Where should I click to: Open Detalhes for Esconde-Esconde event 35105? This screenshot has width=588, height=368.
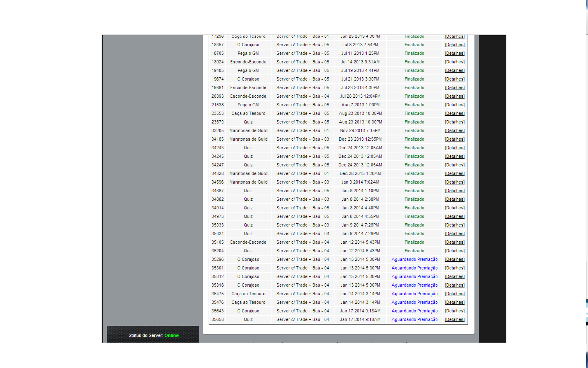[x=454, y=242]
